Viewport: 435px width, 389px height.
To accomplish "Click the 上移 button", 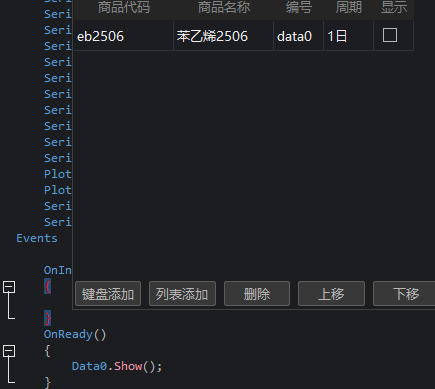I will pos(331,294).
